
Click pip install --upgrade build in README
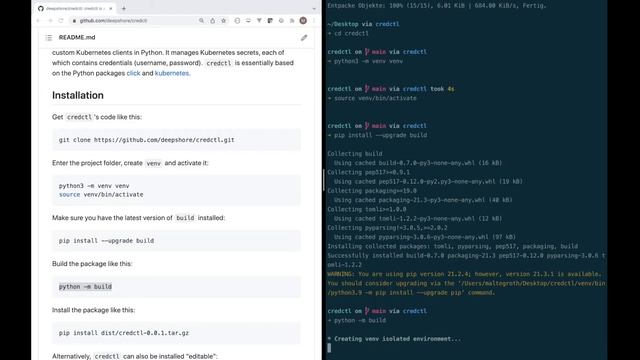pos(106,241)
